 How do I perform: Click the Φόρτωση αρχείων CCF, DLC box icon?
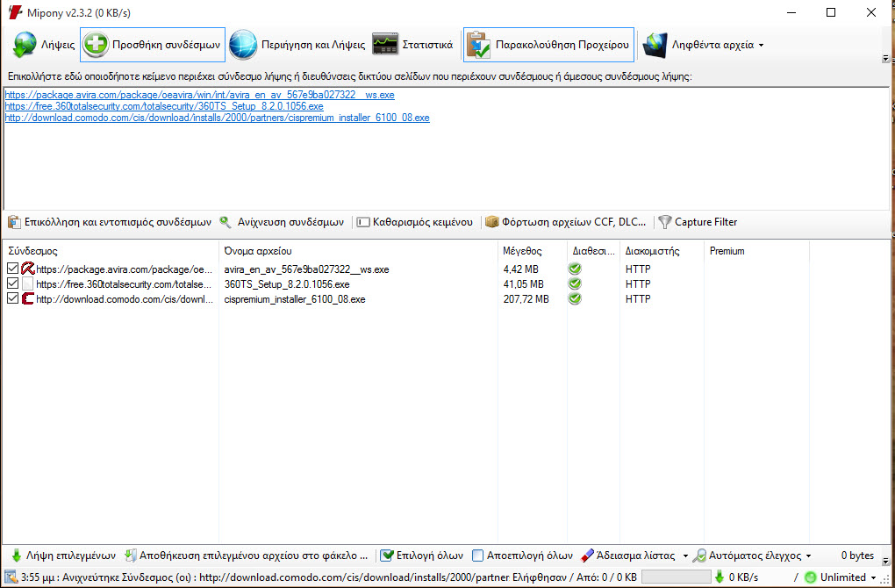point(492,221)
